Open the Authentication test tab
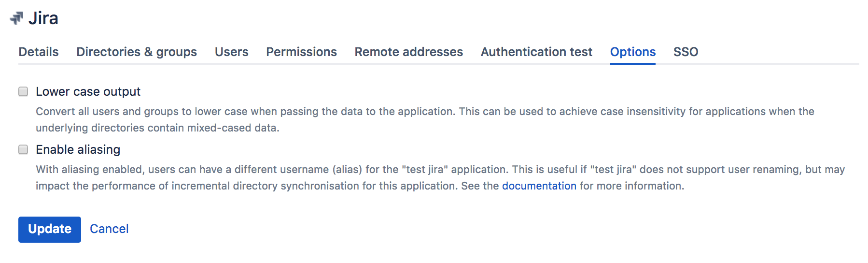 click(x=536, y=52)
